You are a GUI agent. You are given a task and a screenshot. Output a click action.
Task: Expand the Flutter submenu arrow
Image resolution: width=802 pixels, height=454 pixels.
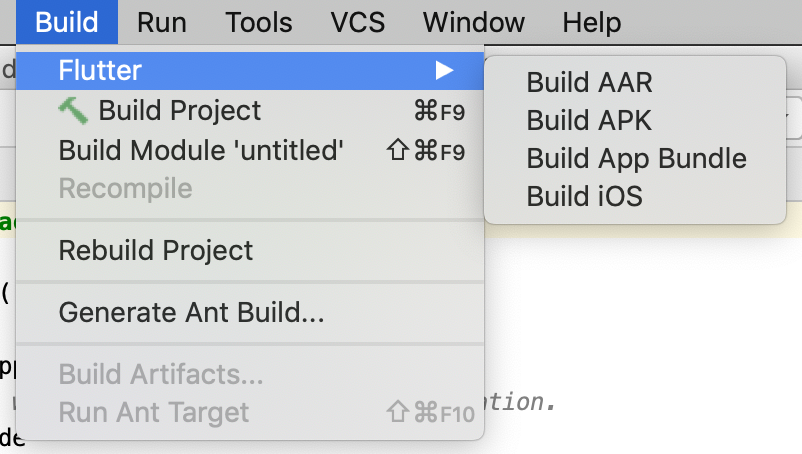pyautogui.click(x=444, y=70)
